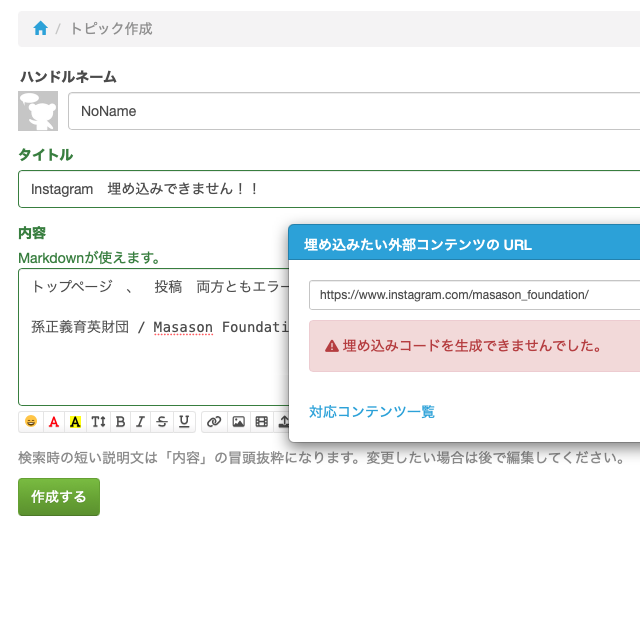Click inside the content Markdown textarea

(x=153, y=337)
